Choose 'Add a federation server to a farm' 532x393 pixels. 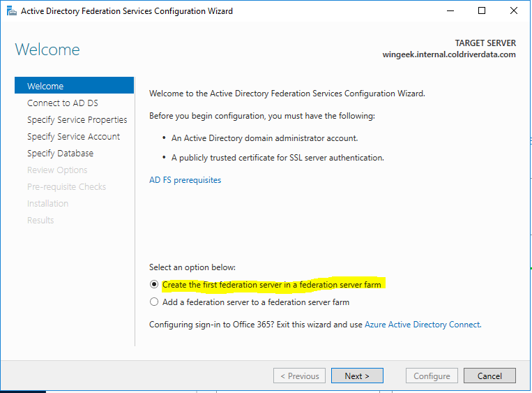tap(154, 302)
